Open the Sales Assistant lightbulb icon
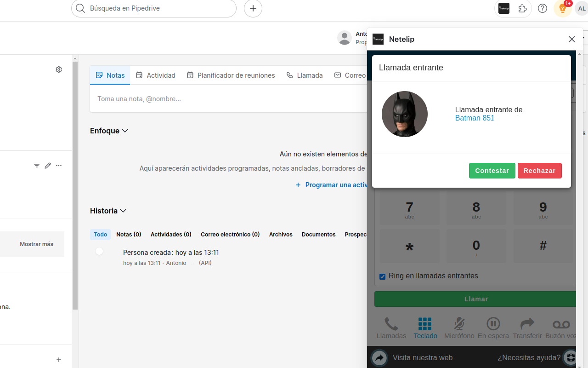Image resolution: width=588 pixels, height=368 pixels. tap(563, 8)
